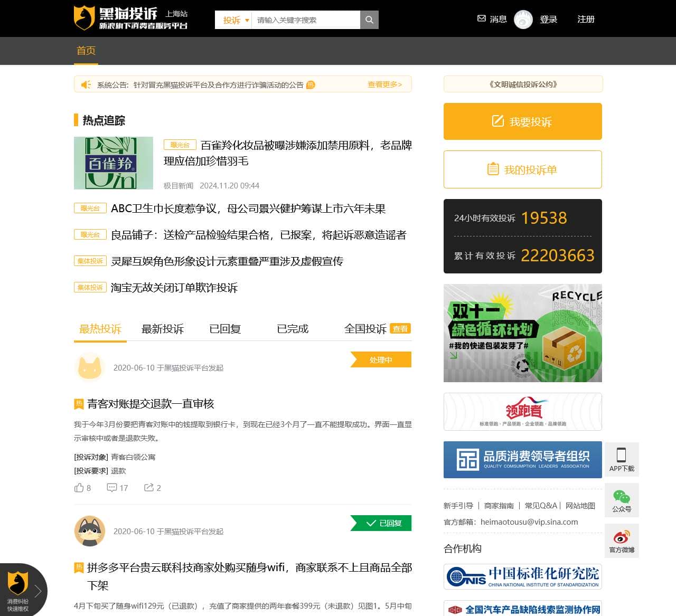Click the 双十一绿色循环计划 banner
The image size is (676, 616).
(x=522, y=334)
